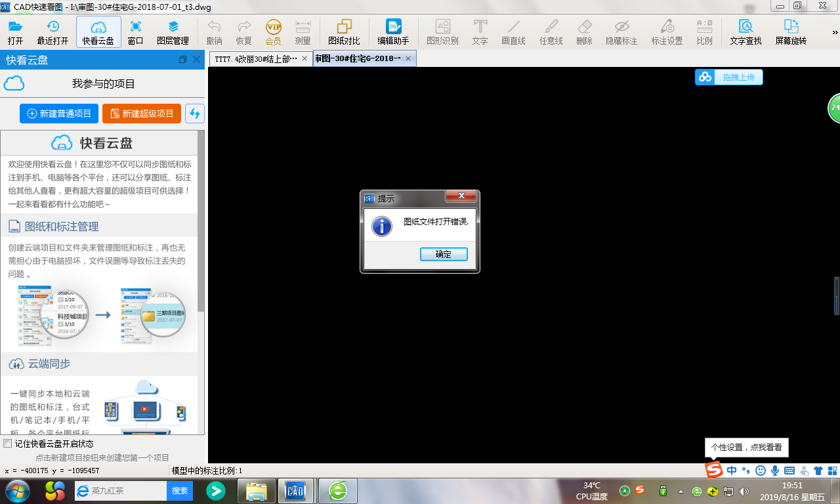Click the 模型中的标注比例 status text

click(x=207, y=471)
